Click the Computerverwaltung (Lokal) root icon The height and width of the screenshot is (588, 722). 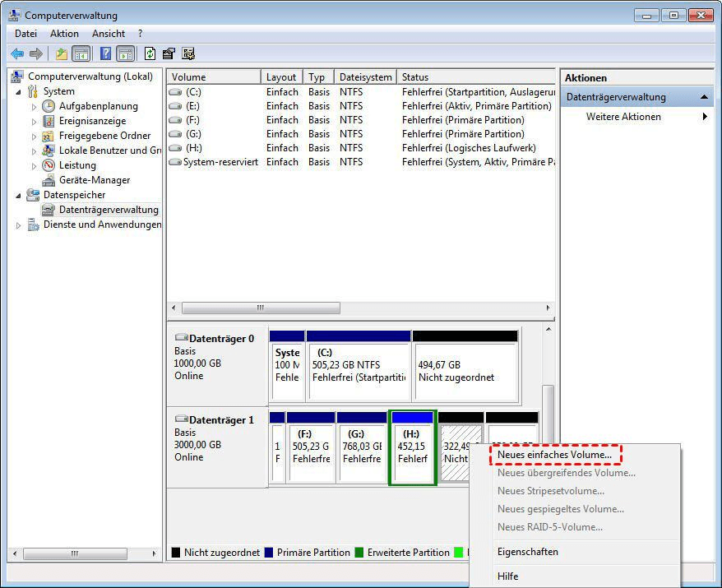click(x=17, y=76)
